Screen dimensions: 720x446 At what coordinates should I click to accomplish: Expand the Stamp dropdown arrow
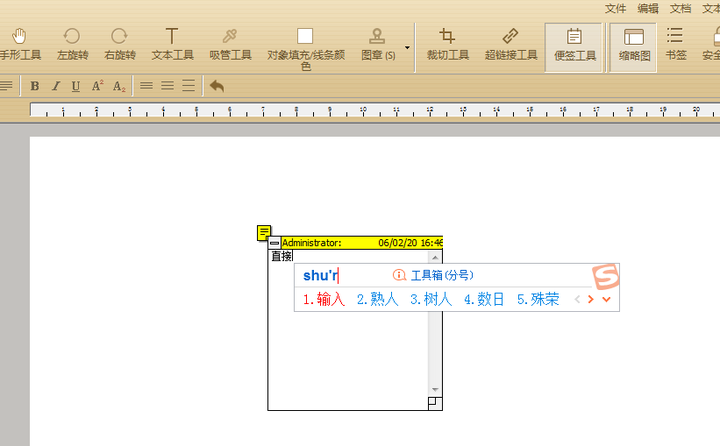coord(407,47)
